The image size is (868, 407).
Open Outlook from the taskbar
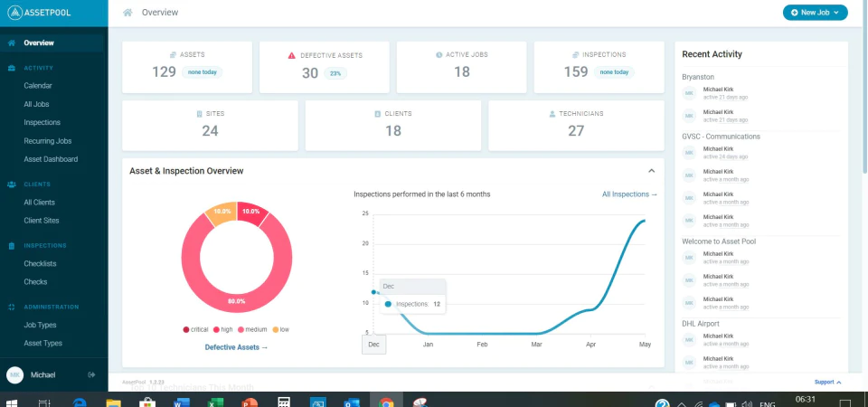(352, 403)
